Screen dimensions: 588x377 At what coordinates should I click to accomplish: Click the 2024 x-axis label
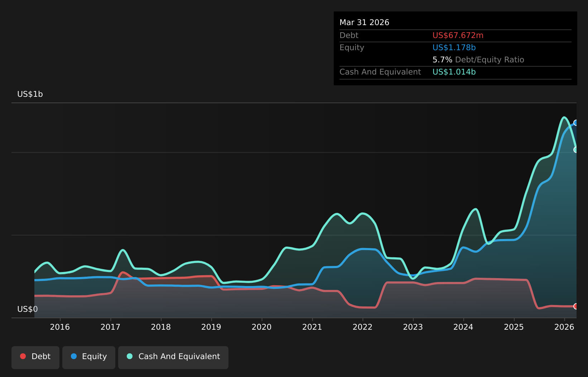463,327
